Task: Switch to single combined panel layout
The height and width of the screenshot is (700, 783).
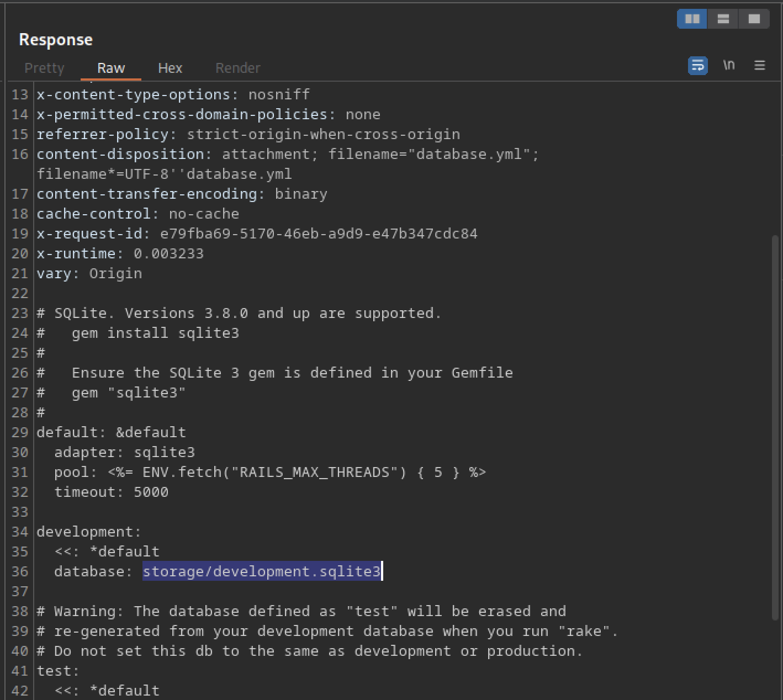Action: 754,19
